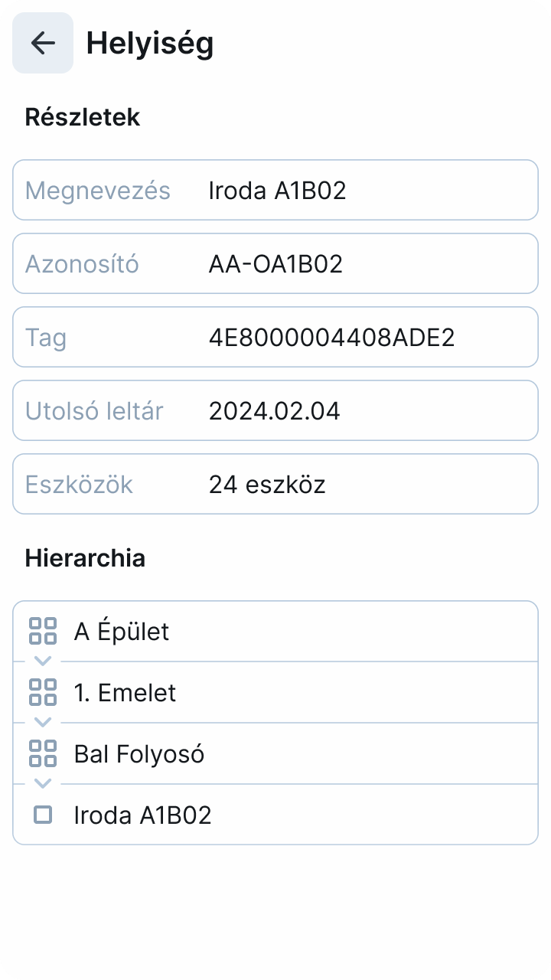Click the grid icon beside A Épület
Screen dimensions: 551x980
(x=43, y=631)
